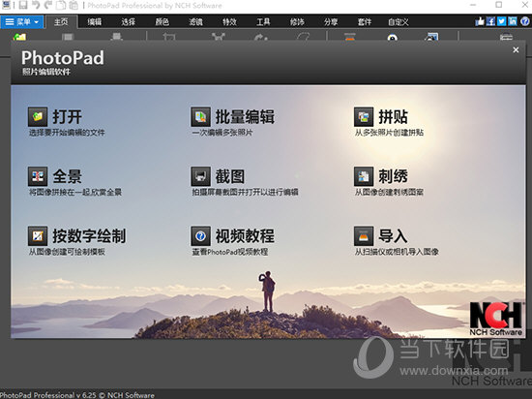Viewport: 532px width, 399px height.
Task: Open the Facebook share icon
Action: coord(490,21)
